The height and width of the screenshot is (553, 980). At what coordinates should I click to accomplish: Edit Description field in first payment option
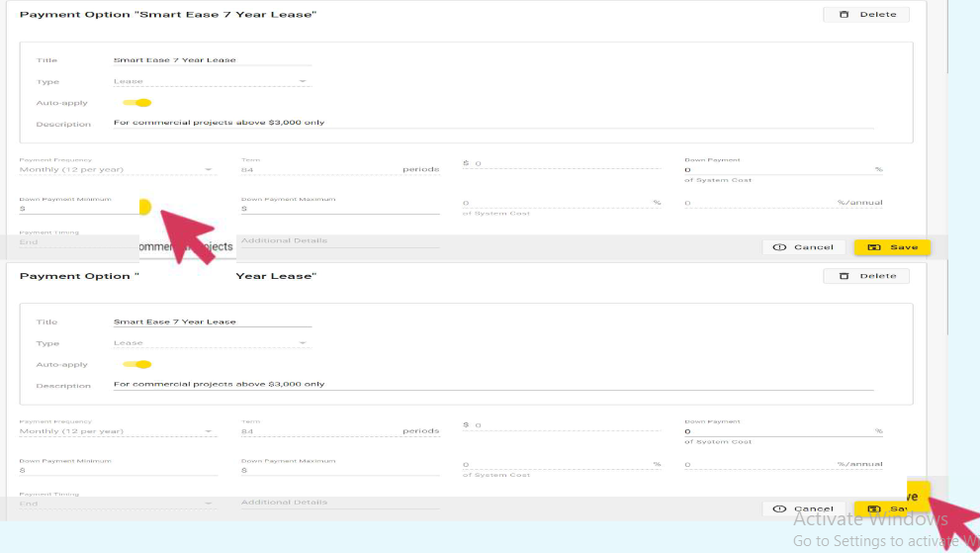(493, 123)
